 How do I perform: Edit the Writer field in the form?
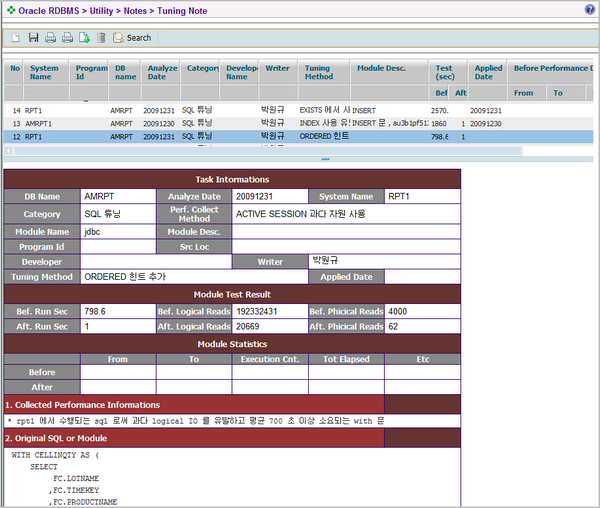[384, 262]
